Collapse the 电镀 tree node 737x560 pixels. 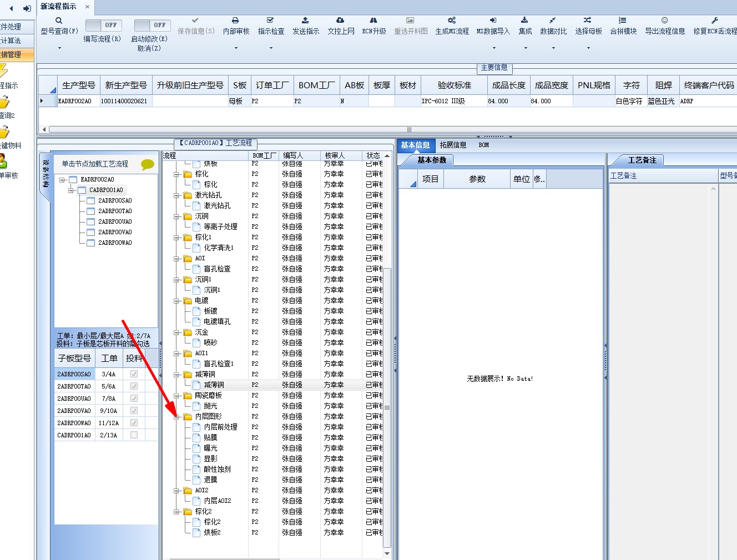176,300
